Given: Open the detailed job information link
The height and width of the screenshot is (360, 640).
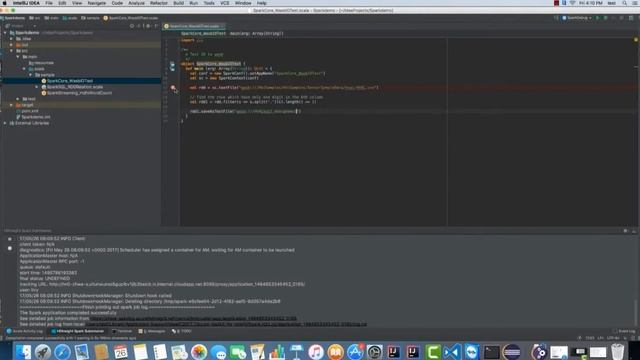Looking at the screenshot, I should coord(193,318).
